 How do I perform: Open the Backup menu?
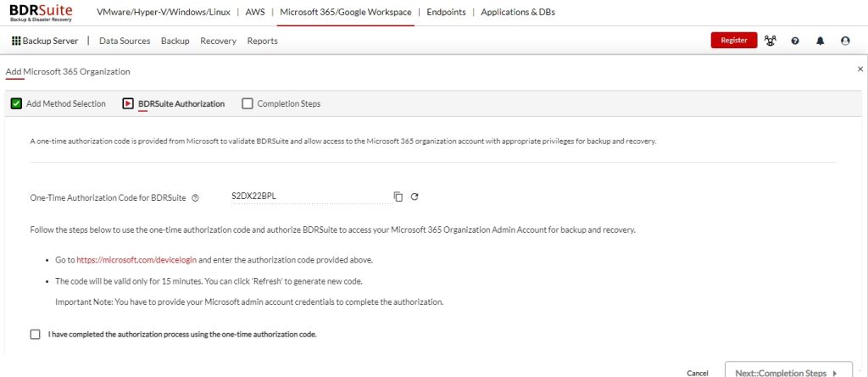175,41
